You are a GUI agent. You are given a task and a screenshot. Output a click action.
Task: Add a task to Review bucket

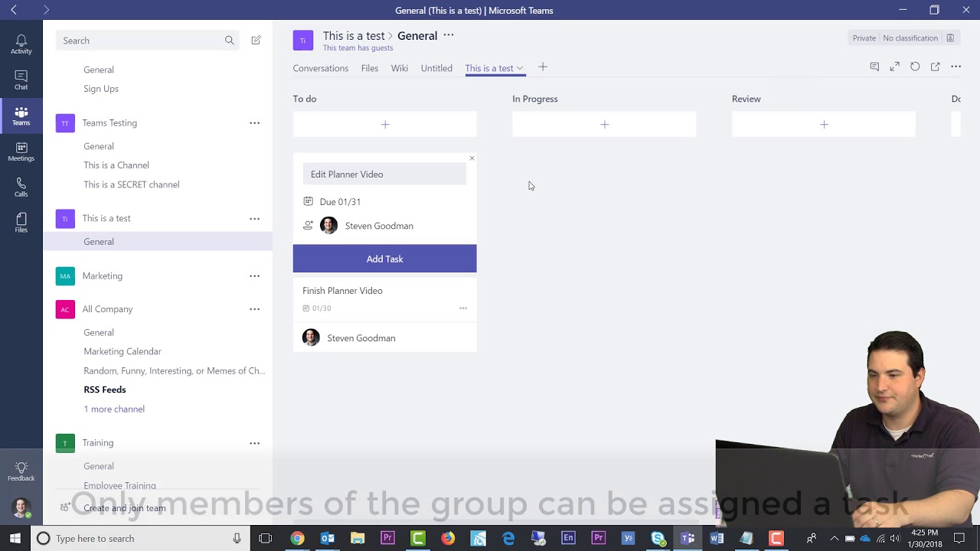[x=824, y=124]
